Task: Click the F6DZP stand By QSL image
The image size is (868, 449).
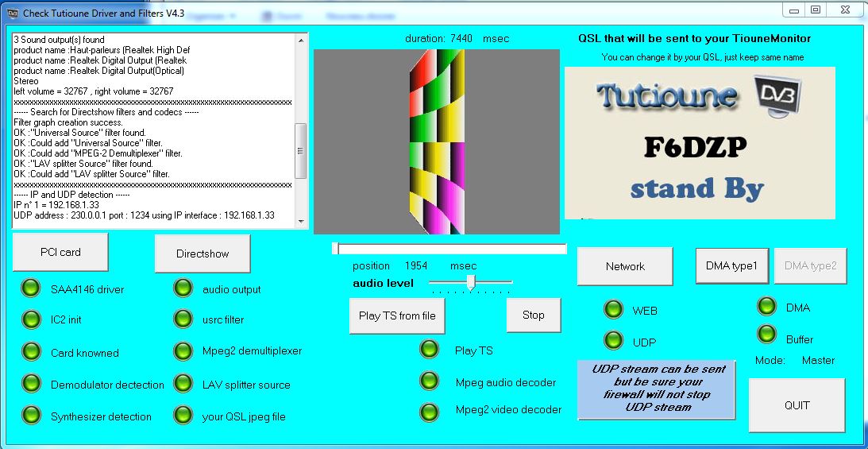Action: pos(700,143)
